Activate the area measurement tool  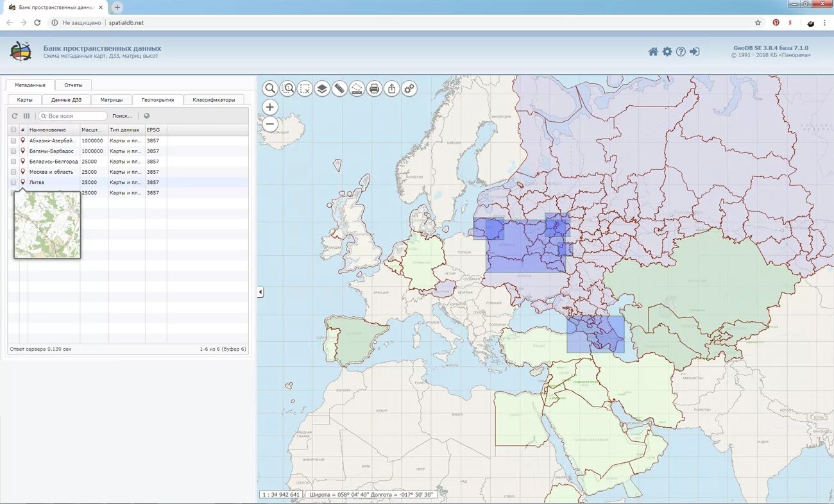coord(357,88)
